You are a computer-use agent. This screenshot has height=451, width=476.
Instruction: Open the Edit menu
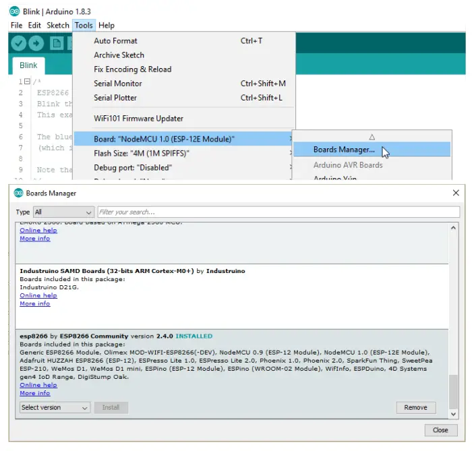[34, 26]
